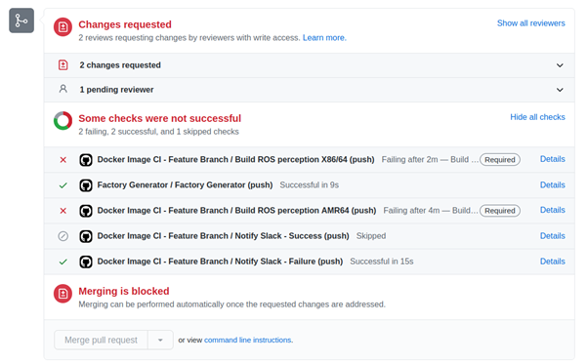Click the Merge pull request button
This screenshot has width=588, height=364.
[101, 340]
